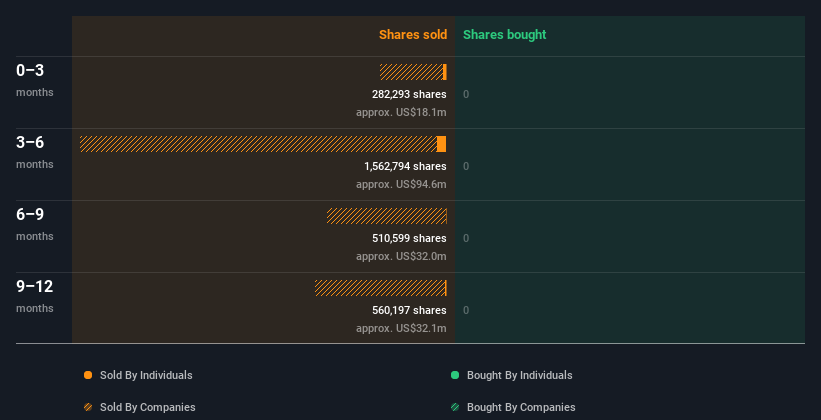Select the Sold By Companies legend label
821x420 pixels.
[148, 407]
